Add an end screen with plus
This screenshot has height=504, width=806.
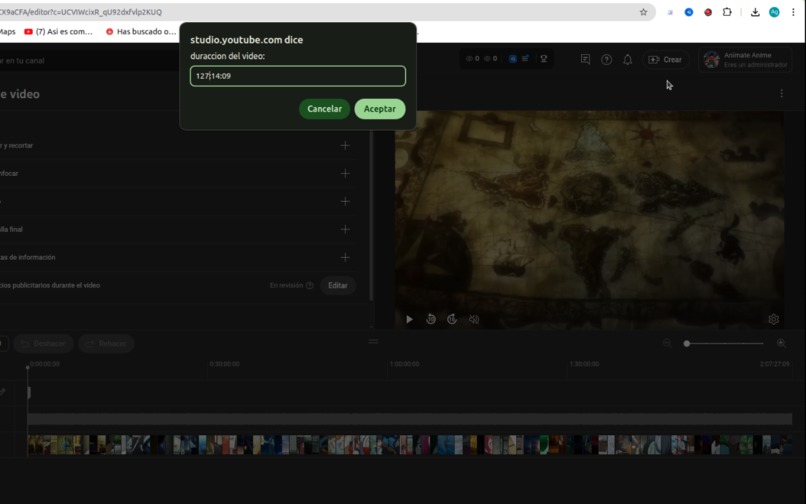point(345,229)
